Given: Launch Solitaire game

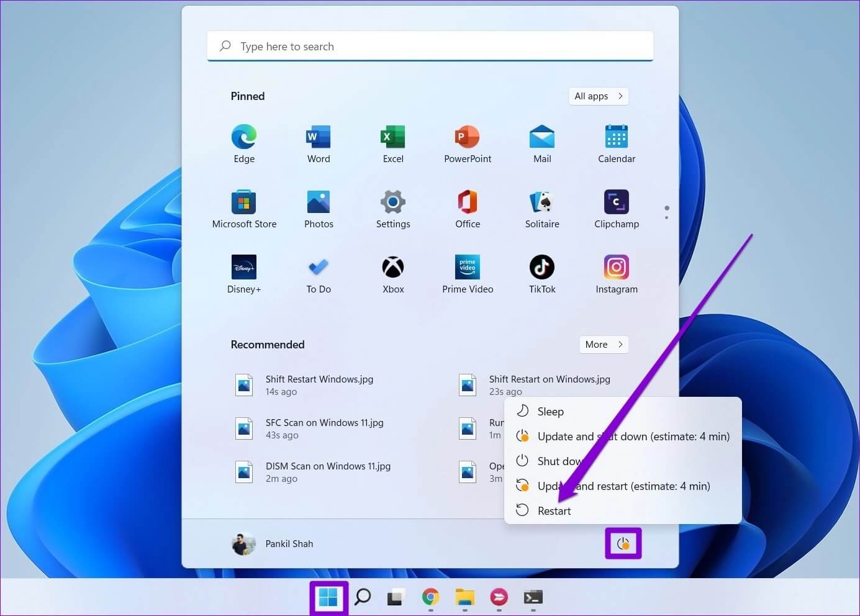Looking at the screenshot, I should (x=542, y=209).
